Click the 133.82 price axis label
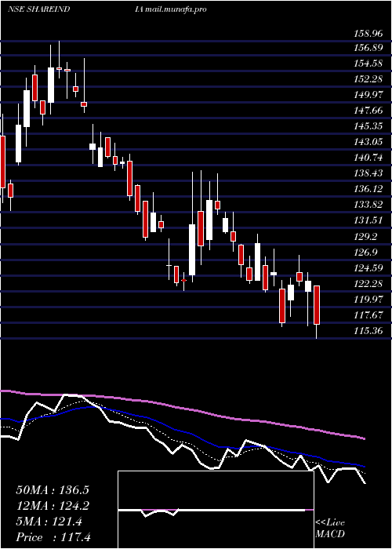This screenshot has height=549, width=392. tap(368, 205)
